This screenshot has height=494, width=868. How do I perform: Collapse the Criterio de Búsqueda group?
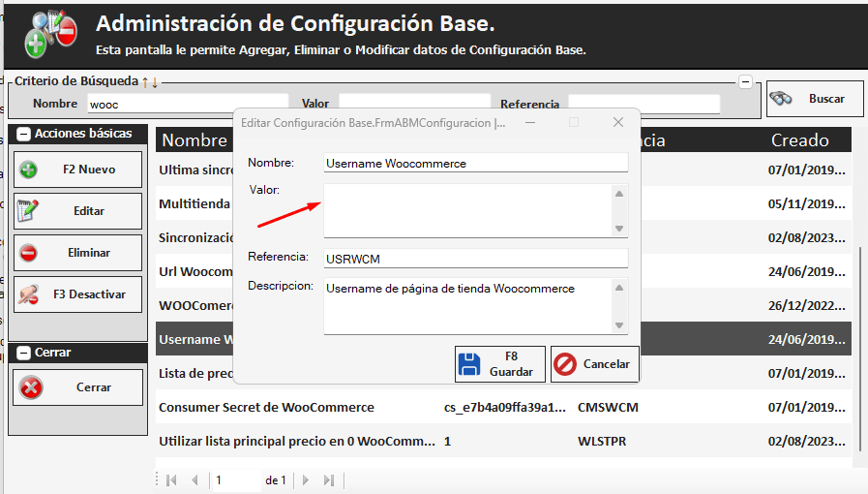click(745, 82)
